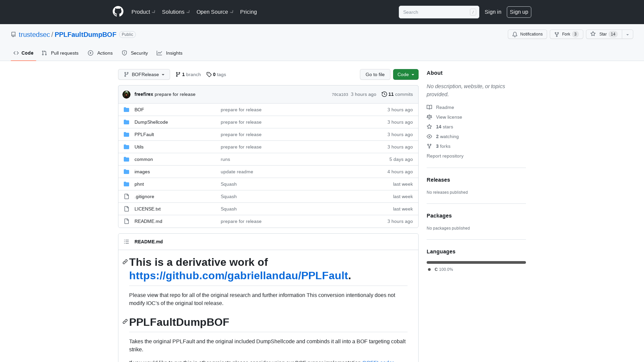Click the common folder icon

(126, 159)
